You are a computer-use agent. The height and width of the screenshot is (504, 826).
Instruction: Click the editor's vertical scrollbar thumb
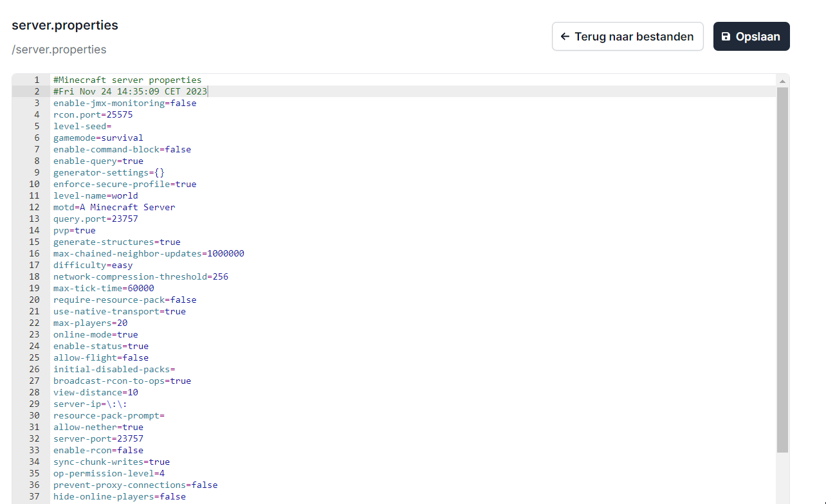pyautogui.click(x=782, y=270)
